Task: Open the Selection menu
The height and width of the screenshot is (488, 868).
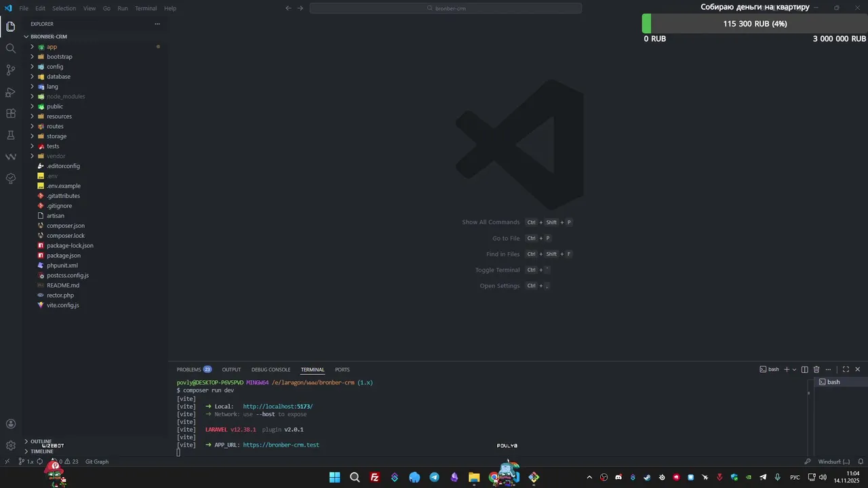Action: point(64,8)
